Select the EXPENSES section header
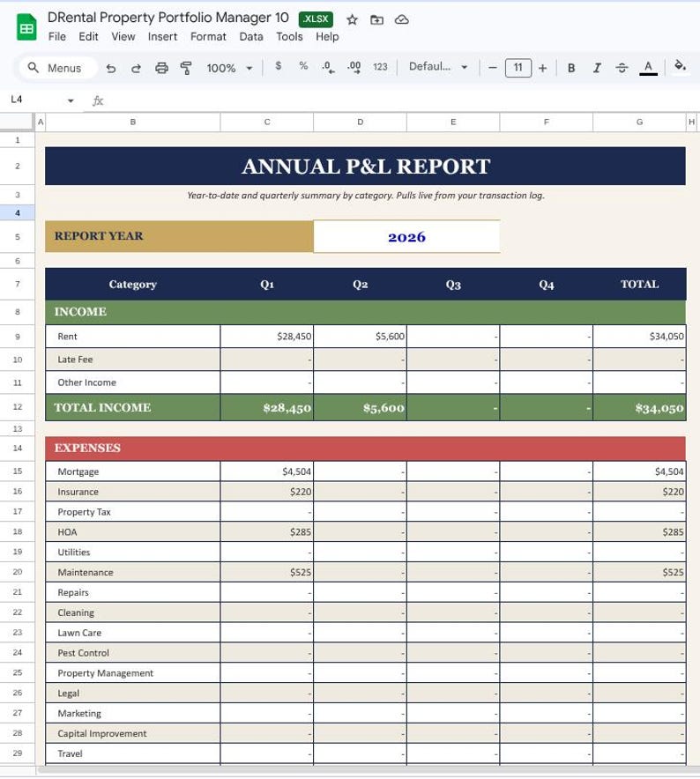The height and width of the screenshot is (779, 700). [x=365, y=449]
